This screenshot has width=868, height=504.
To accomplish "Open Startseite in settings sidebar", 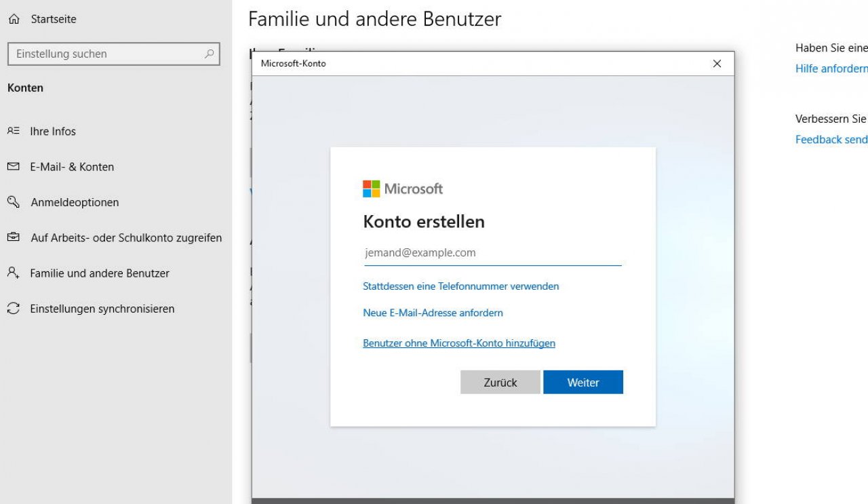I will [x=54, y=20].
